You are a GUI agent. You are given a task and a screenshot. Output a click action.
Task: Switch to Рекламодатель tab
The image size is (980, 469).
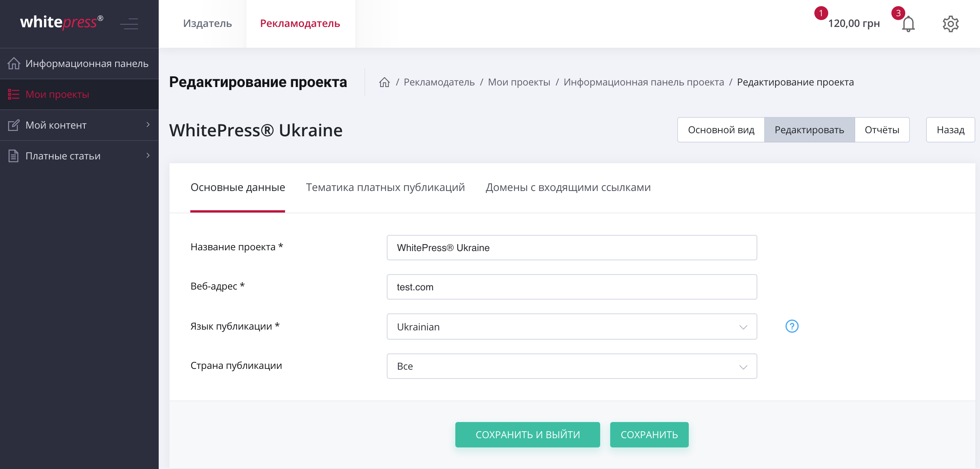(300, 23)
